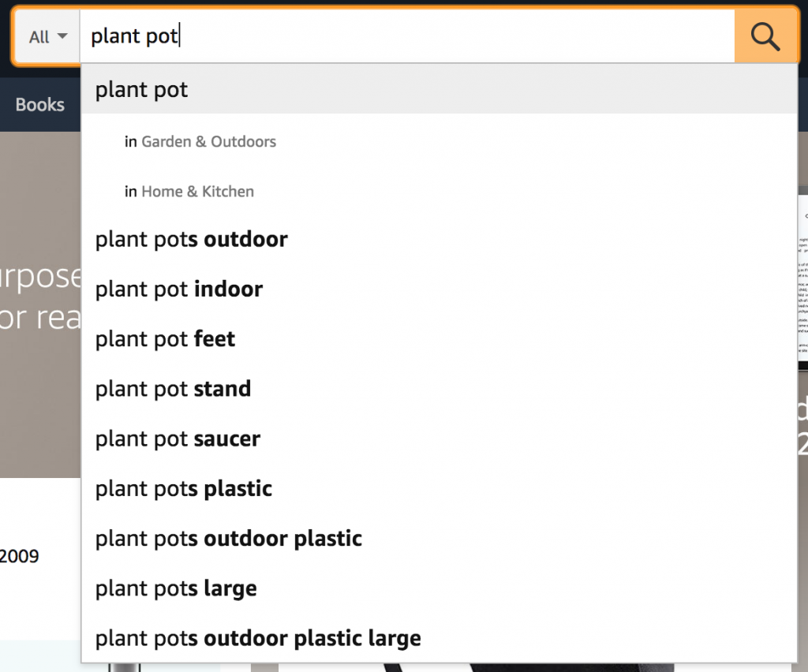Image resolution: width=808 pixels, height=672 pixels.
Task: Choose the 'plant pot stand' suggestion
Action: pos(174,389)
